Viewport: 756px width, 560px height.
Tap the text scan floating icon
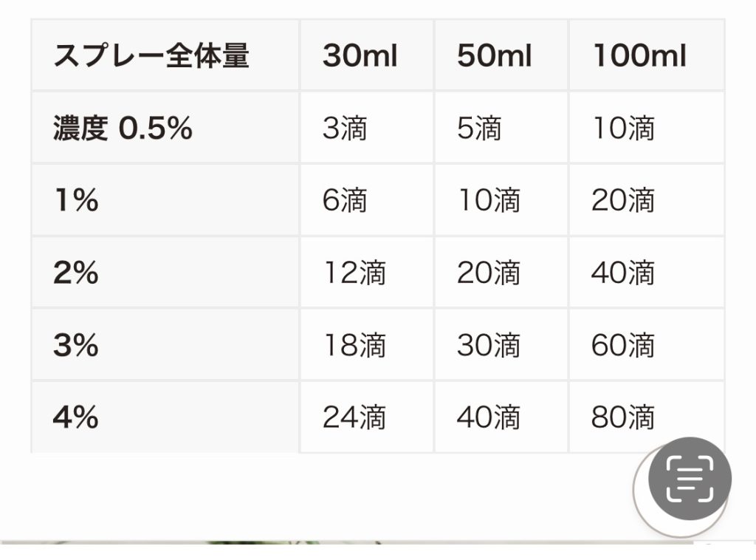pos(690,479)
